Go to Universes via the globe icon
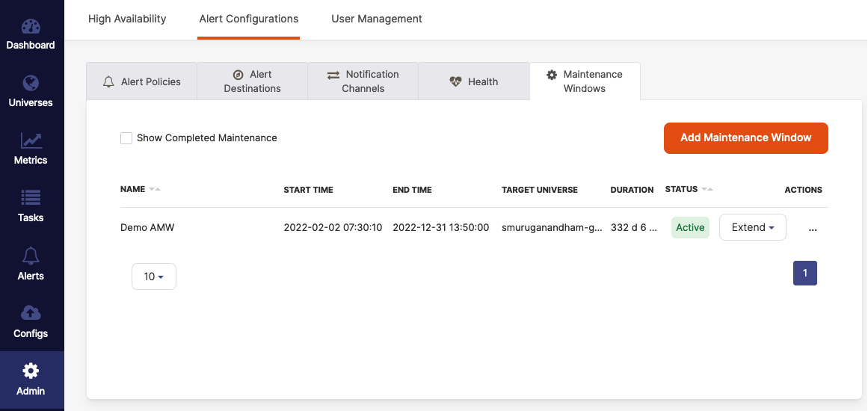868x411 pixels. (x=31, y=84)
